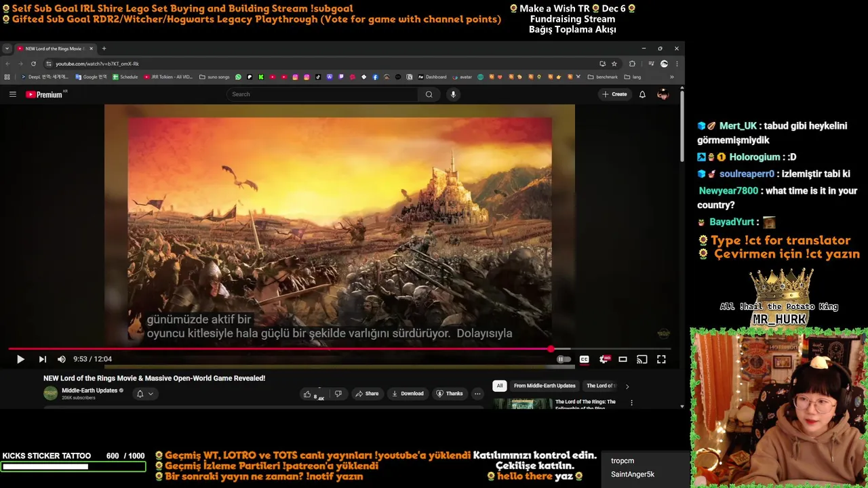Show next filter chips arrow
The width and height of the screenshot is (868, 488).
(x=627, y=386)
